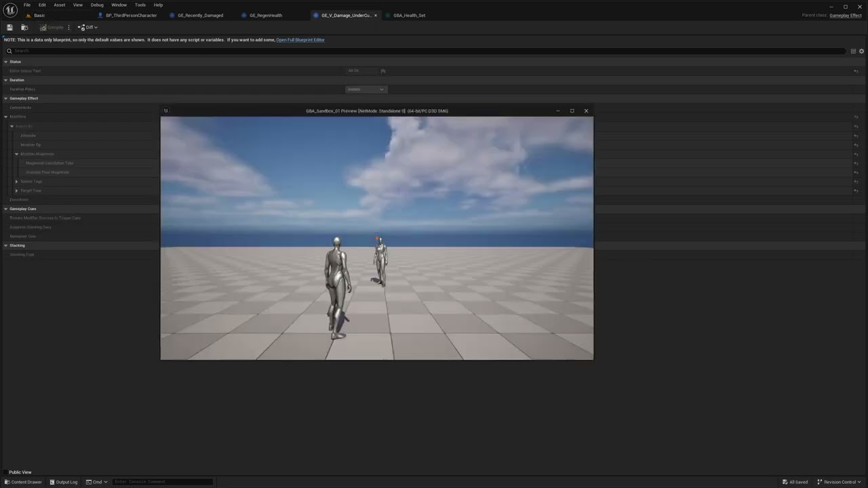Image resolution: width=868 pixels, height=488 pixels.
Task: Click the All Saved status indicator
Action: coord(795,482)
